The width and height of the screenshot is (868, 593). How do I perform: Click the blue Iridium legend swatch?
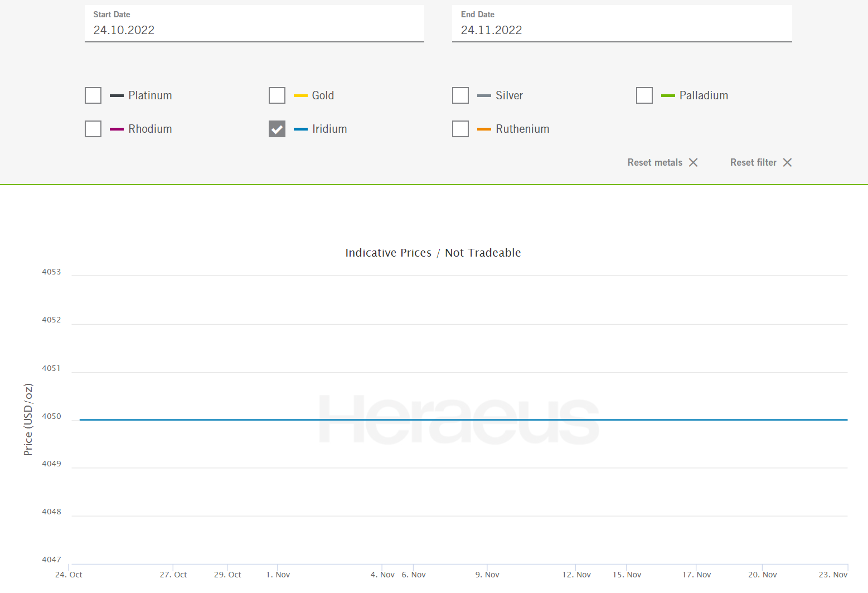pyautogui.click(x=300, y=129)
